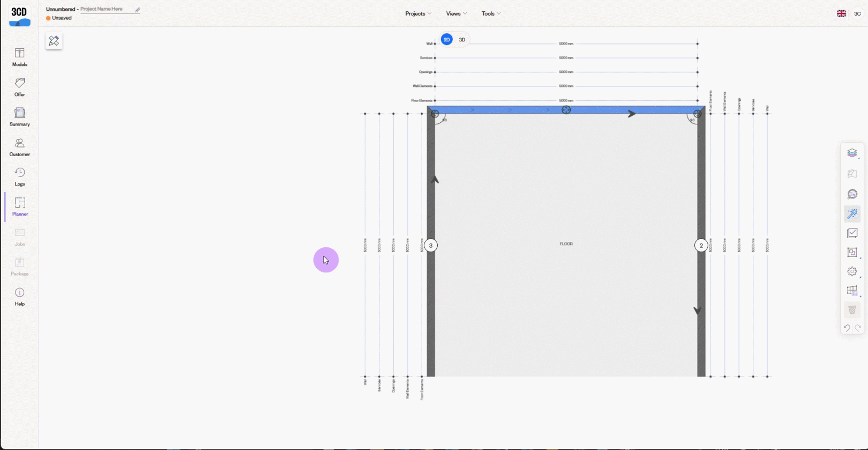868x450 pixels.
Task: Open the Customer section
Action: (x=20, y=147)
